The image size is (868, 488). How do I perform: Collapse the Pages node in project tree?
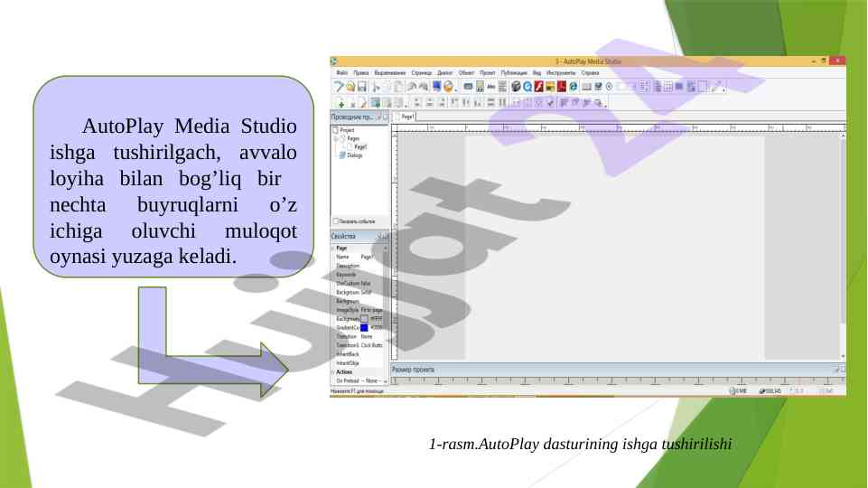[x=336, y=138]
